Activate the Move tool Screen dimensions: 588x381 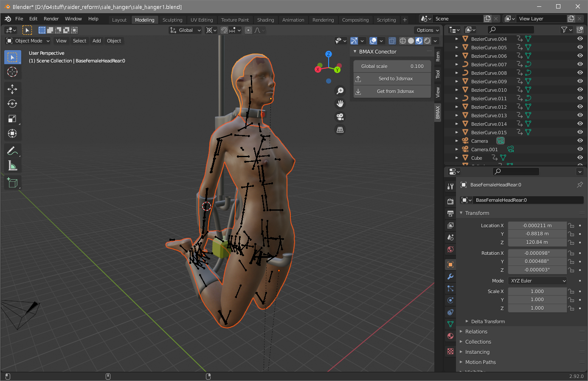tap(12, 89)
